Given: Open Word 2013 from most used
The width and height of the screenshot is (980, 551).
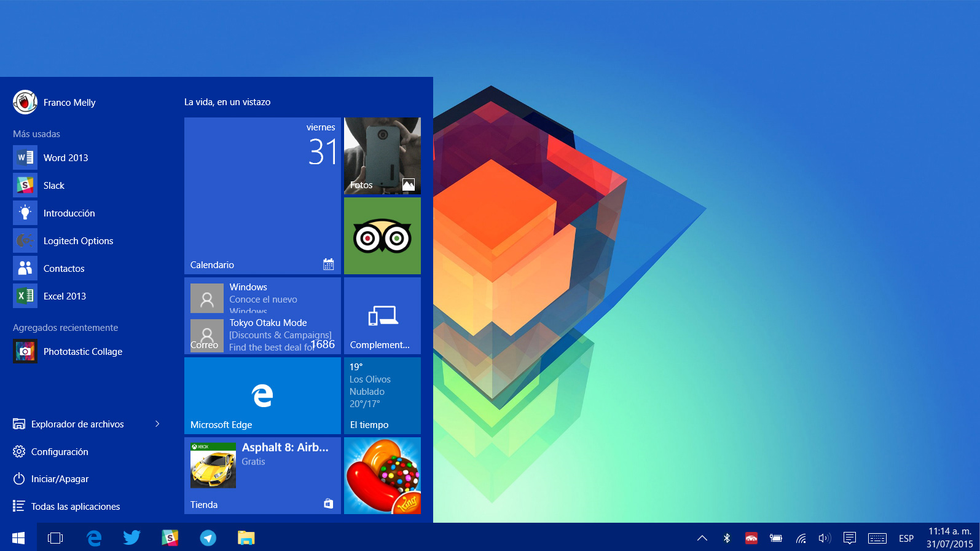Looking at the screenshot, I should [86, 157].
